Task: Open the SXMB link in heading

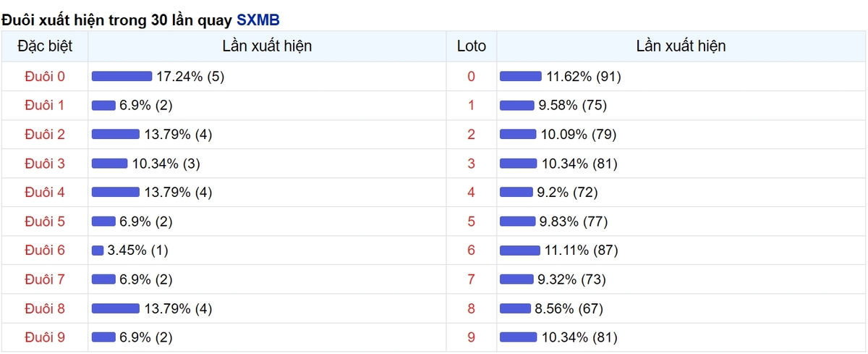Action: coord(258,20)
